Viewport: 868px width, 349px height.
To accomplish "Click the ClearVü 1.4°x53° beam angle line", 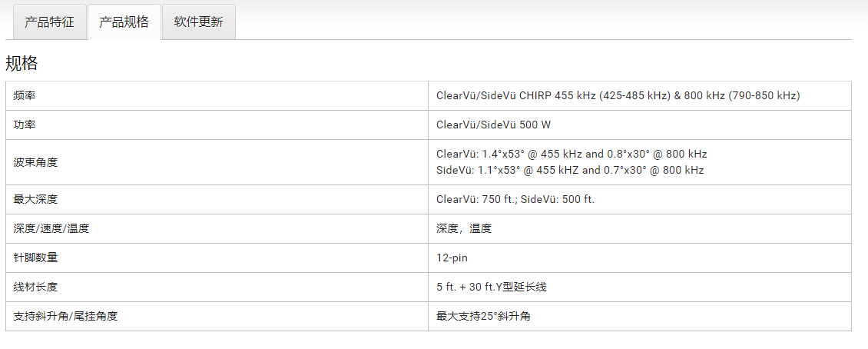I will point(571,154).
